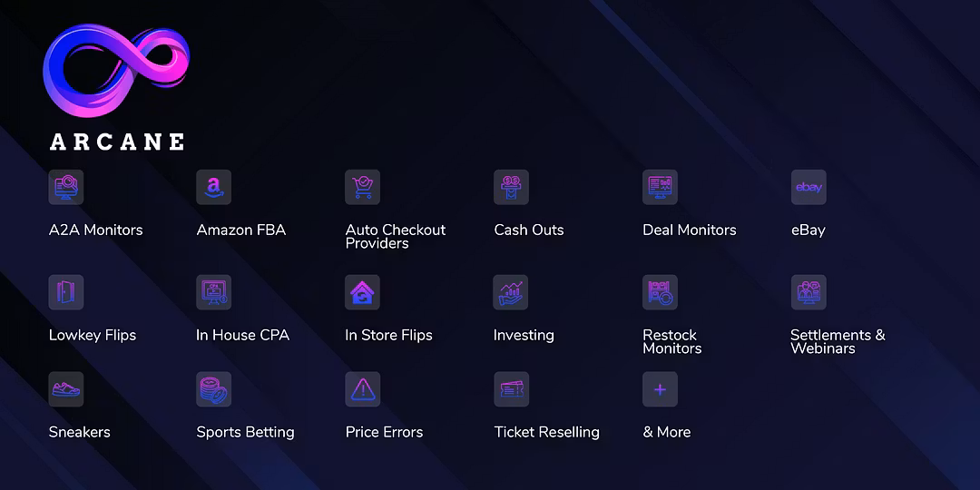Click the Ticket Reselling label

(546, 432)
